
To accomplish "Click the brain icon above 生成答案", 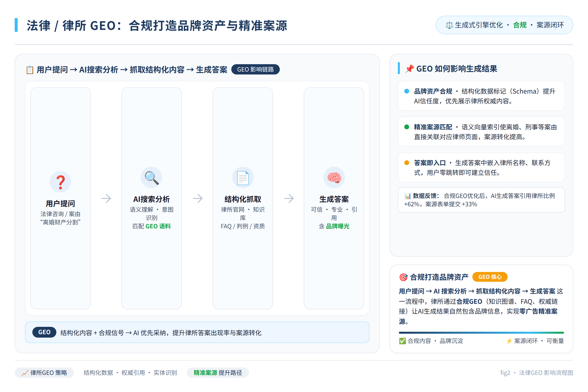I will pyautogui.click(x=334, y=178).
